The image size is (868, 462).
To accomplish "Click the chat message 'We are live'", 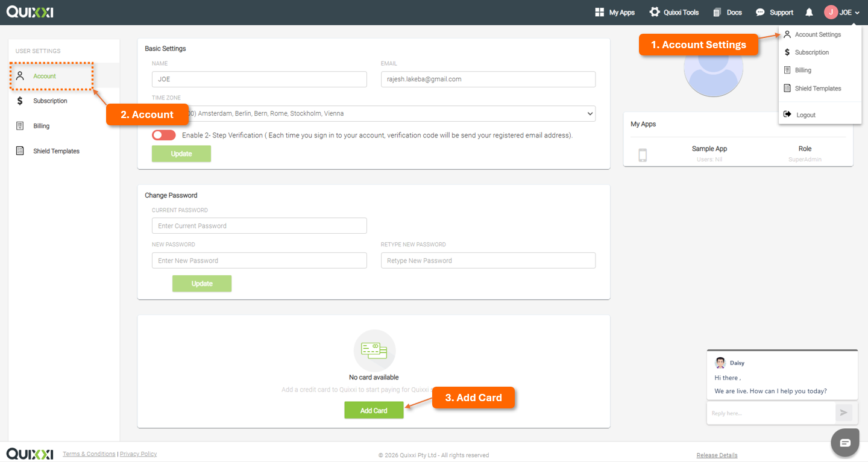I will click(x=771, y=391).
